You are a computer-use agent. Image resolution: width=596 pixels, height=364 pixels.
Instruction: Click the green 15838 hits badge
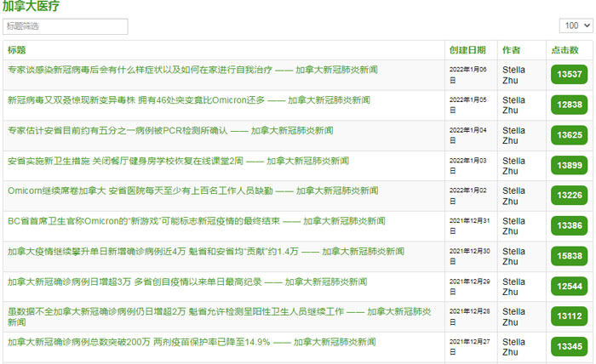(569, 256)
